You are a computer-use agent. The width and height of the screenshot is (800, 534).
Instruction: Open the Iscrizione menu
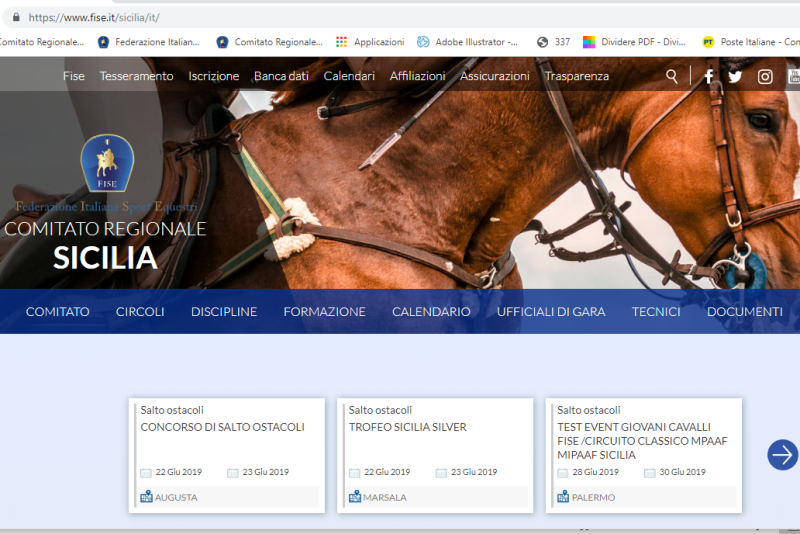coord(213,76)
